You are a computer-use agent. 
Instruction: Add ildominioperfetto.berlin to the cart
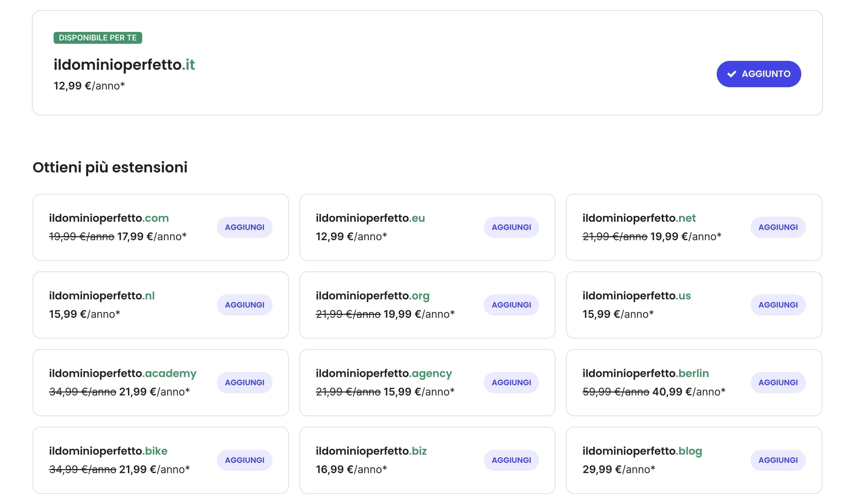pyautogui.click(x=777, y=382)
